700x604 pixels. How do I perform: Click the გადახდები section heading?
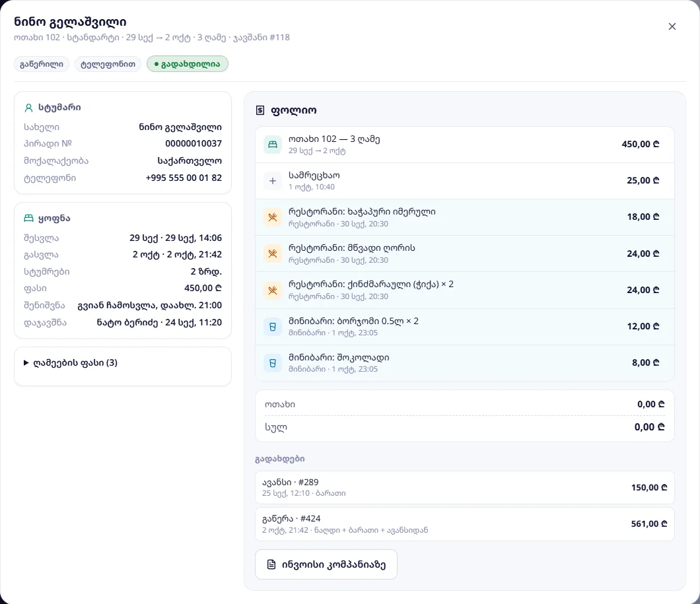click(280, 459)
